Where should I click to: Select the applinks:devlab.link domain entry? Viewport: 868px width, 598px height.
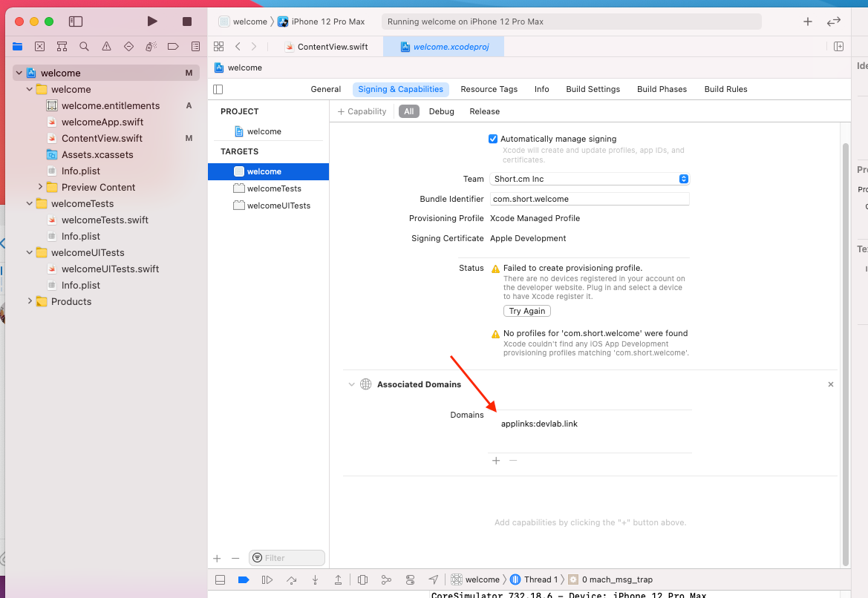[x=539, y=424]
